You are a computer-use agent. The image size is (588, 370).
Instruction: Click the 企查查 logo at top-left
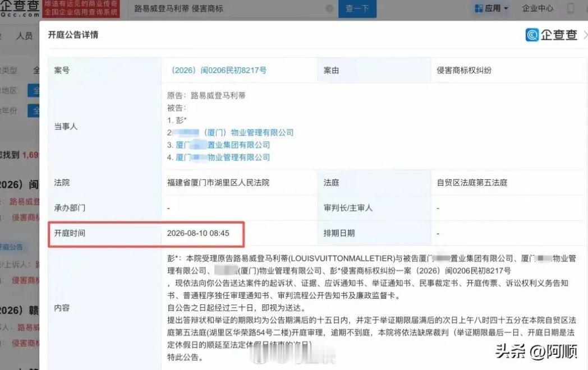[20, 8]
